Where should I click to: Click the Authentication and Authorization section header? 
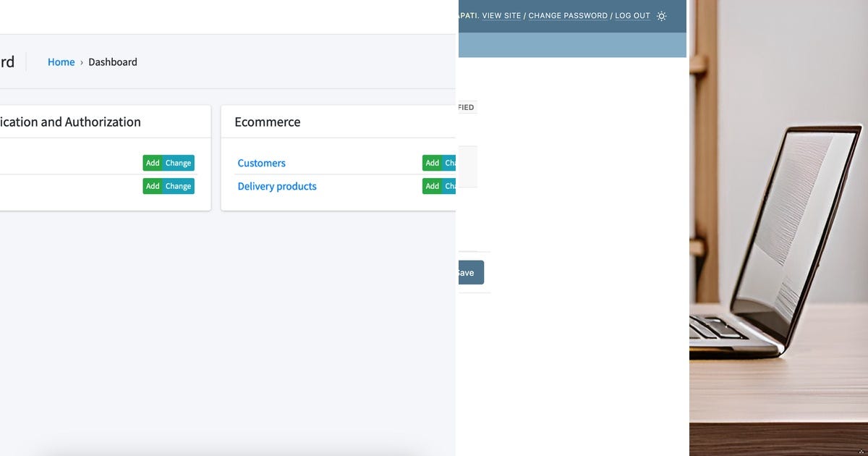coord(70,122)
